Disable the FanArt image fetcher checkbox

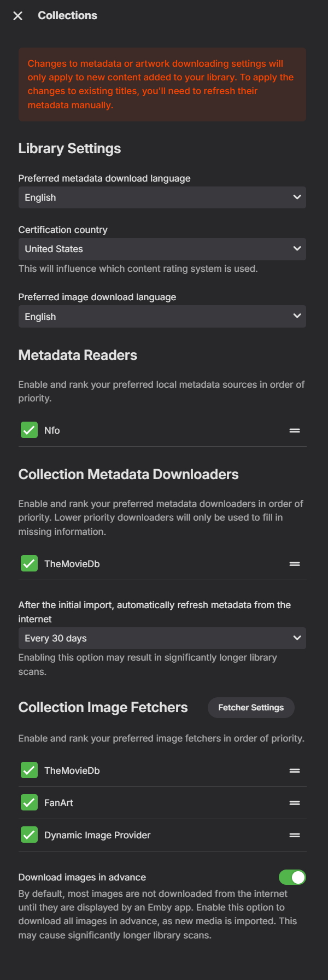click(29, 803)
